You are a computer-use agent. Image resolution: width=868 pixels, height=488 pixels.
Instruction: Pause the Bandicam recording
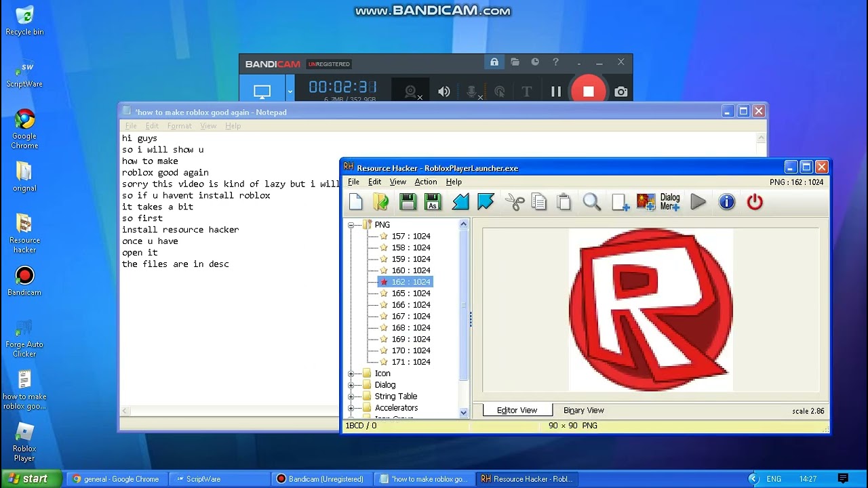tap(556, 91)
